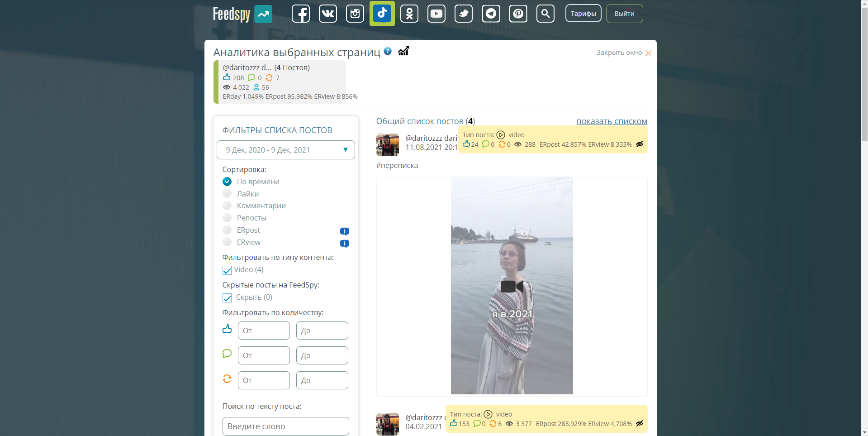This screenshot has height=436, width=868.
Task: Open the VK section icon
Action: [x=328, y=14]
